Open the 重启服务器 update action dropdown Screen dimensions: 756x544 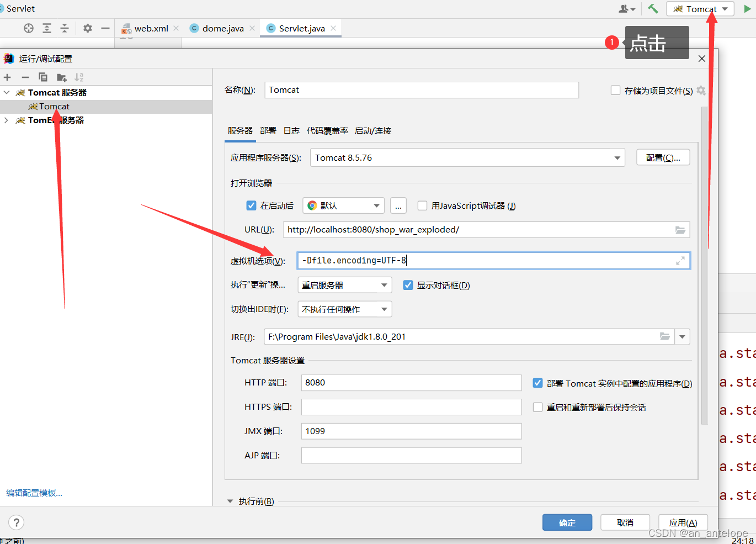pos(344,285)
